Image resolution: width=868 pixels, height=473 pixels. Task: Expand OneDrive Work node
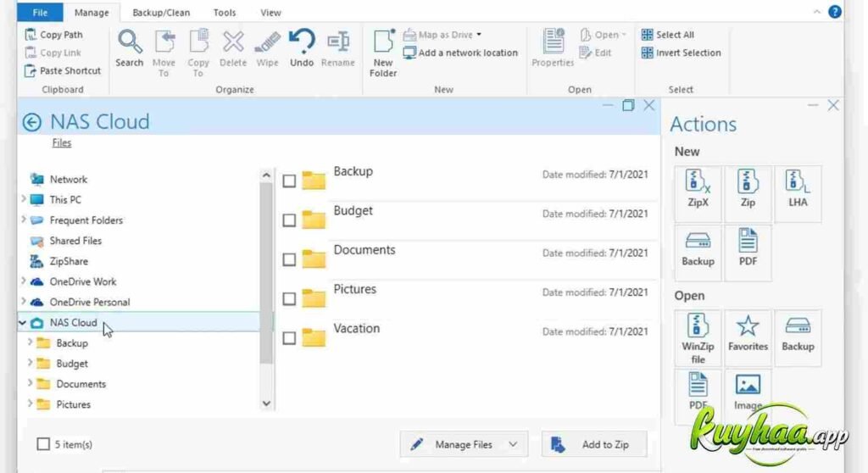[23, 281]
